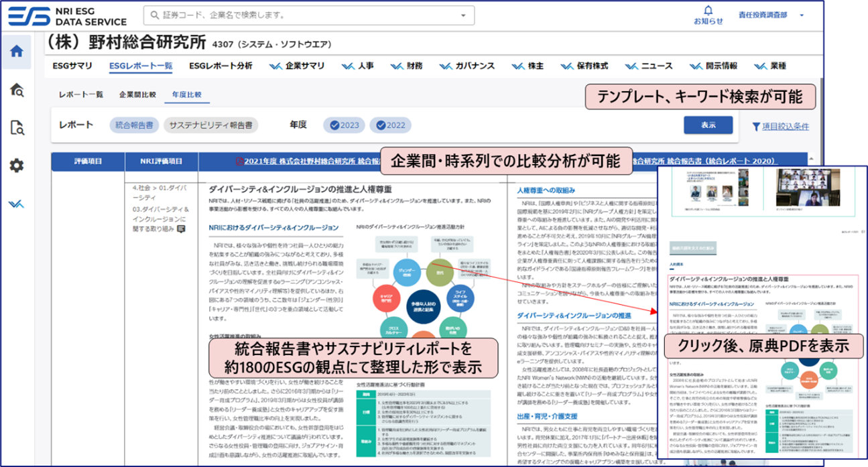Screen dimensions: 868x467
Task: Click heading ダイバーシティ&インクルージョンの推進と人権尊重
Action: pos(300,190)
